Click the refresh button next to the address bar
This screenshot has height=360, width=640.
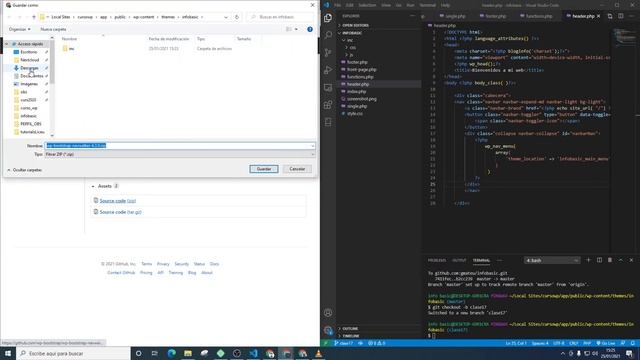(x=237, y=17)
